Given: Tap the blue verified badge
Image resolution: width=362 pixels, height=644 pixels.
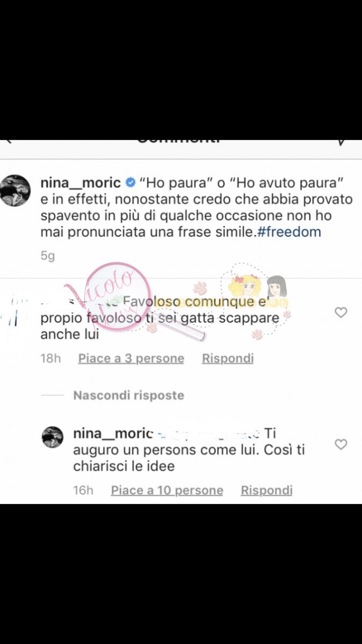Looking at the screenshot, I should click(129, 183).
